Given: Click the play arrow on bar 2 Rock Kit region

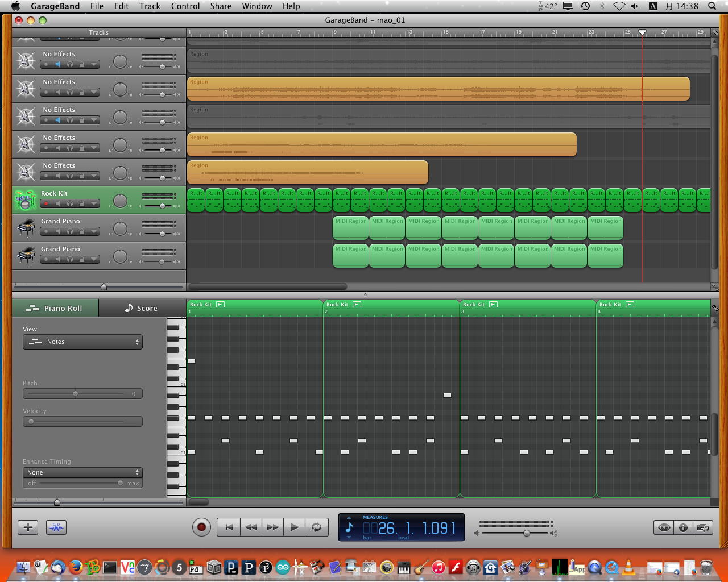Looking at the screenshot, I should pyautogui.click(x=357, y=305).
